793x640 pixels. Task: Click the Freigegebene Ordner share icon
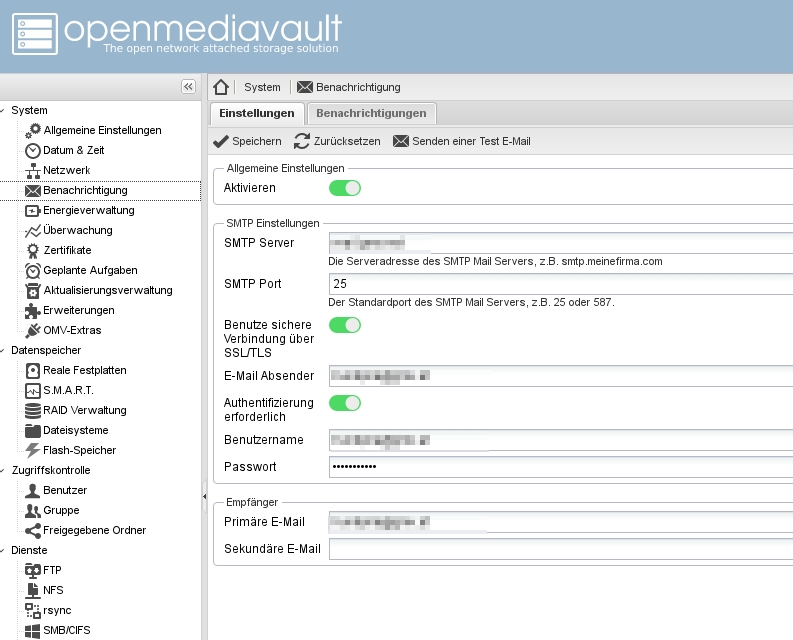click(x=33, y=530)
